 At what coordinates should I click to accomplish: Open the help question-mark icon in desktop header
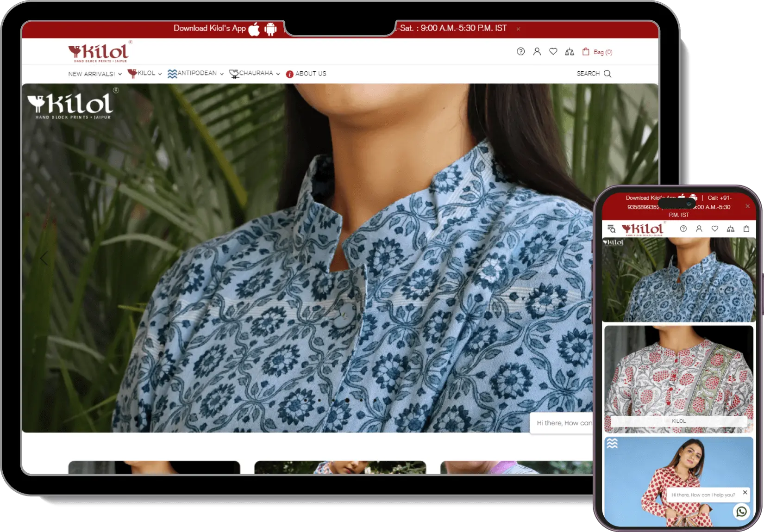[521, 51]
